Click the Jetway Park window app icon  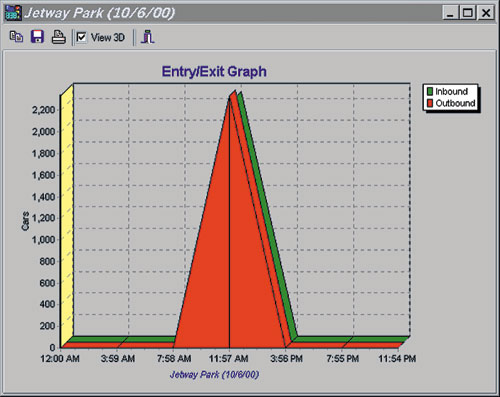click(x=13, y=13)
